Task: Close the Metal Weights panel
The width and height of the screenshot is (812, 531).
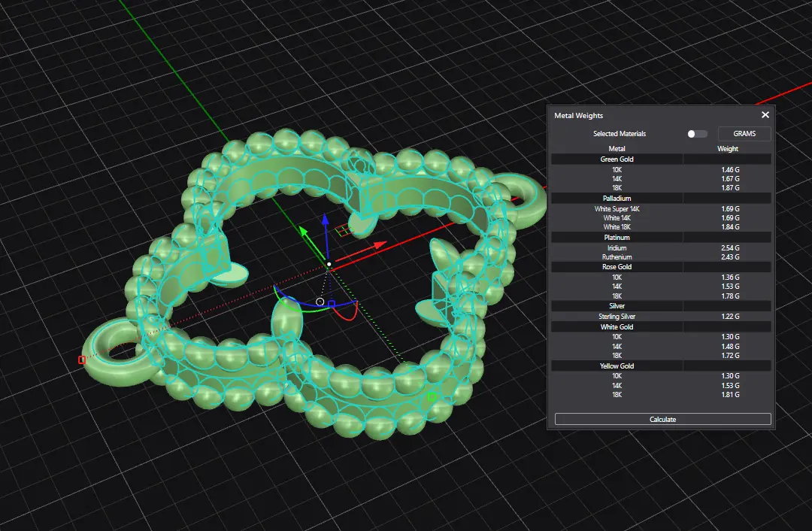Action: (x=765, y=115)
